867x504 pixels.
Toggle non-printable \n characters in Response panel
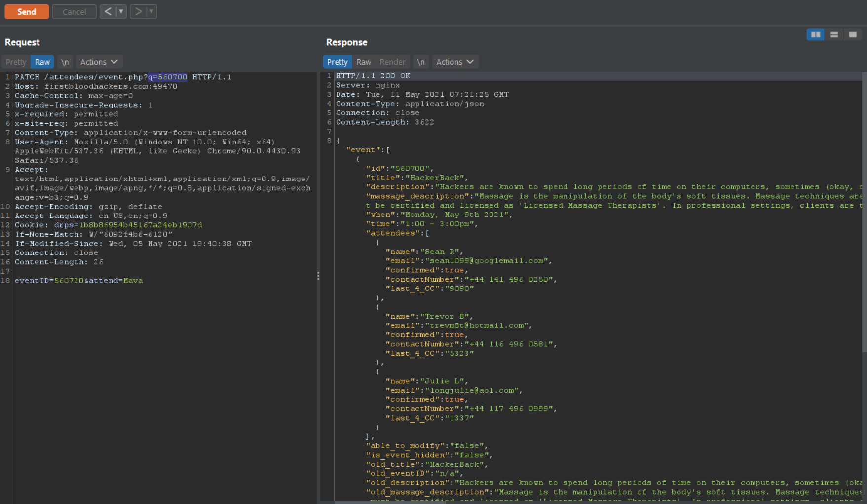pyautogui.click(x=421, y=62)
